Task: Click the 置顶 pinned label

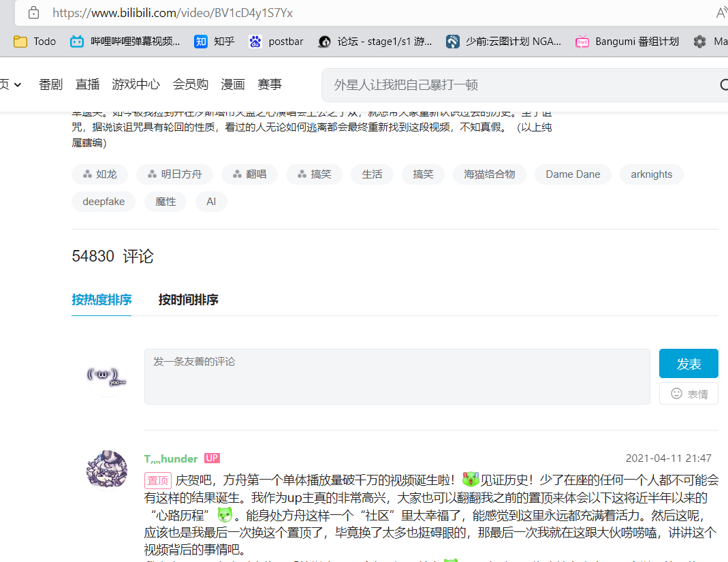Action: click(x=158, y=480)
